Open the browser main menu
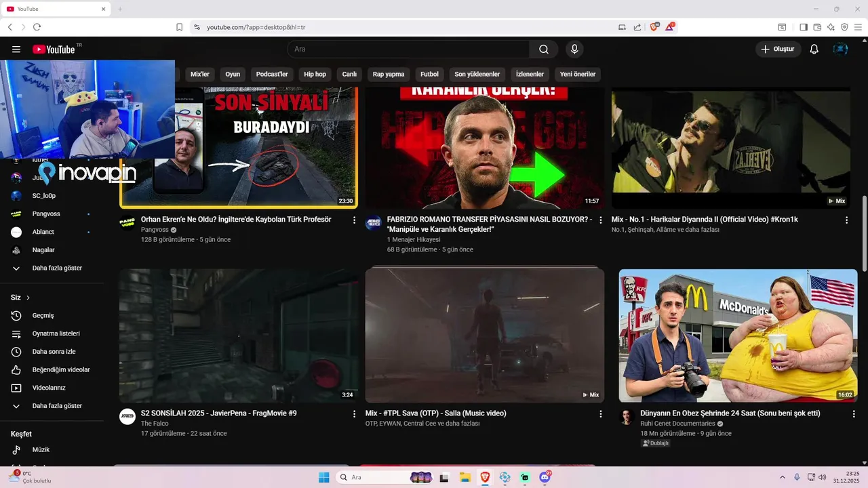868x488 pixels. [858, 27]
